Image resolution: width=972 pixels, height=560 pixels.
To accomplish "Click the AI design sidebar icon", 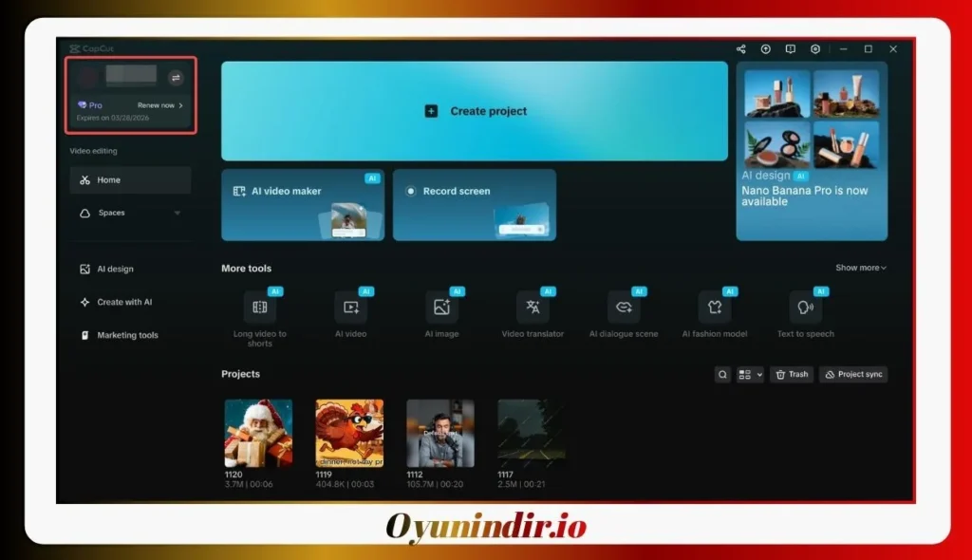I will pos(84,270).
